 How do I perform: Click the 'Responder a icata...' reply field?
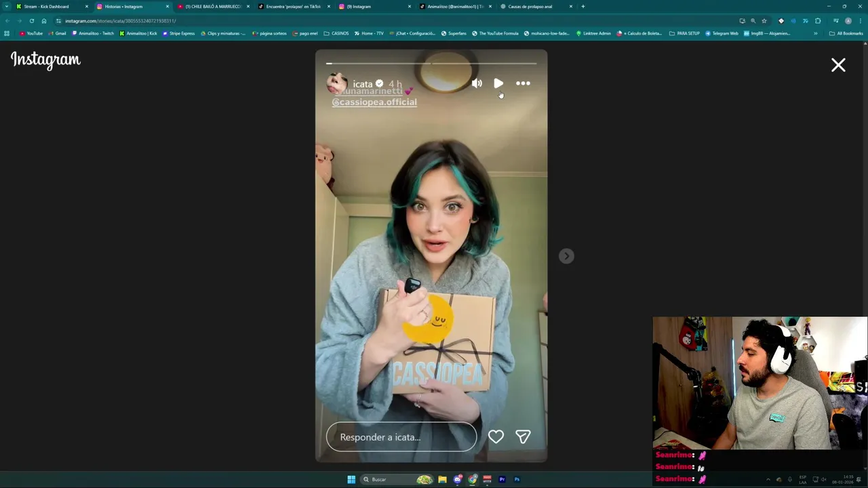[x=401, y=437]
